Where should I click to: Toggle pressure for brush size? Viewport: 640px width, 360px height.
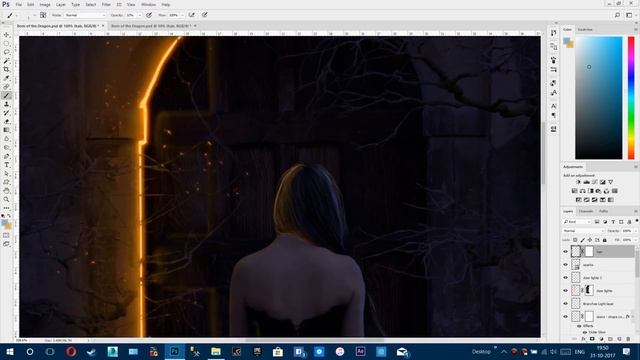[x=204, y=15]
